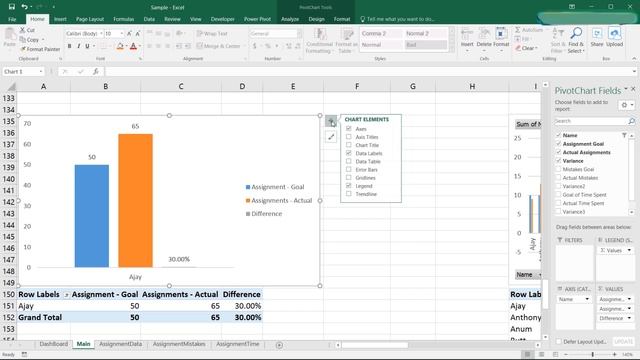This screenshot has width=640, height=360.
Task: Toggle Italic formatting
Action: tap(78, 46)
